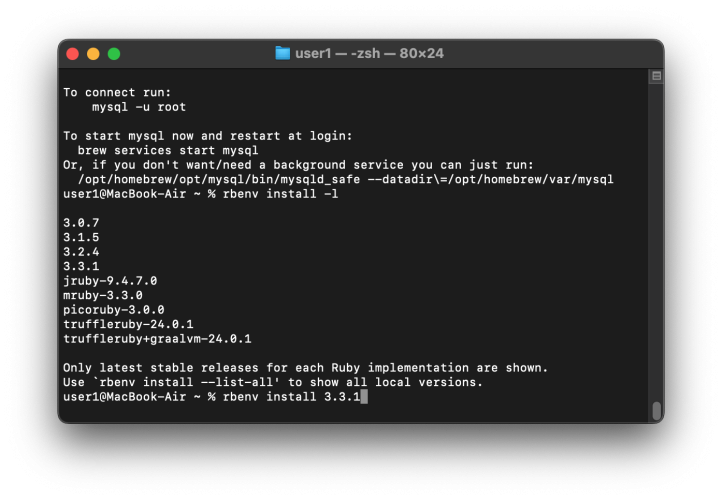This screenshot has width=722, height=500.
Task: Click the jruby-9.4.7.0 entry
Action: (x=110, y=281)
